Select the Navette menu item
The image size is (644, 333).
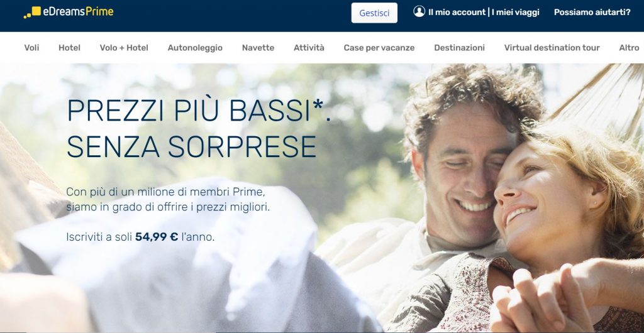(x=258, y=48)
